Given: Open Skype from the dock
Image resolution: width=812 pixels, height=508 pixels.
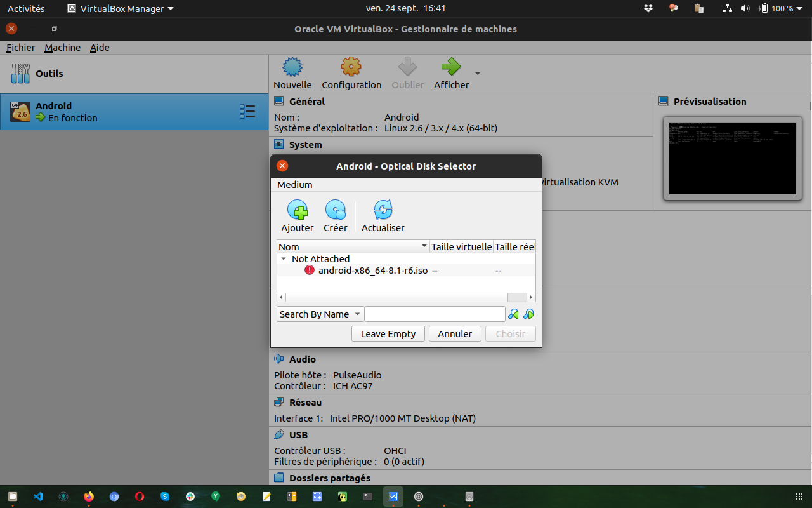Looking at the screenshot, I should pyautogui.click(x=165, y=497).
